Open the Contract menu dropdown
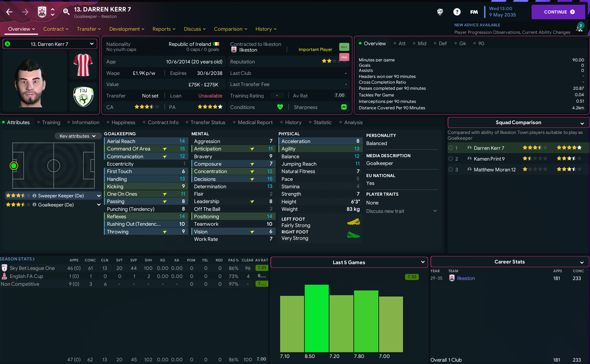Viewport: 590px width, 364px height. [56, 29]
